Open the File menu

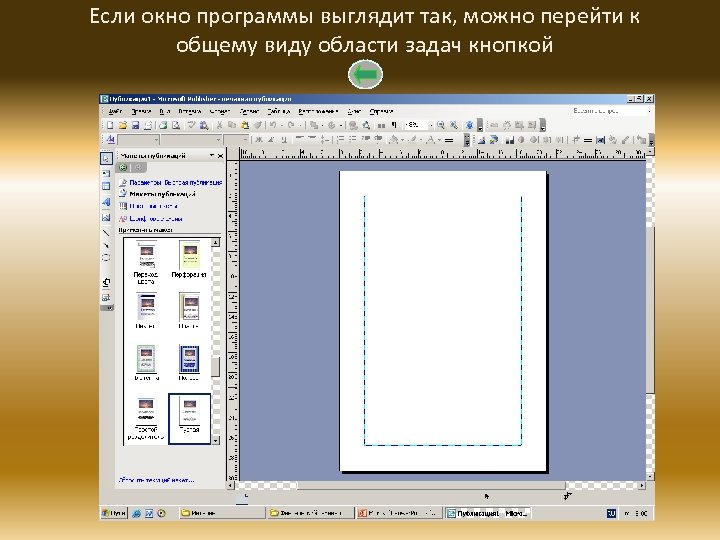pos(115,111)
